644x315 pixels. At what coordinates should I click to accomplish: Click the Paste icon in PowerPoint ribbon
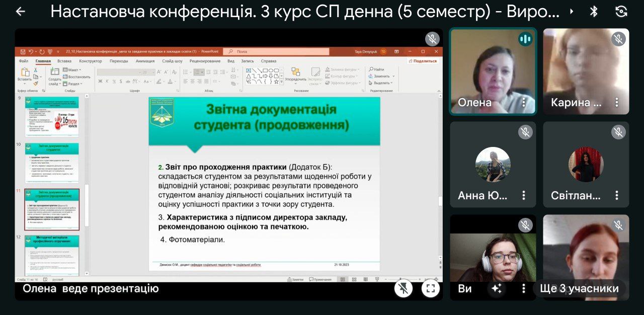(25, 73)
